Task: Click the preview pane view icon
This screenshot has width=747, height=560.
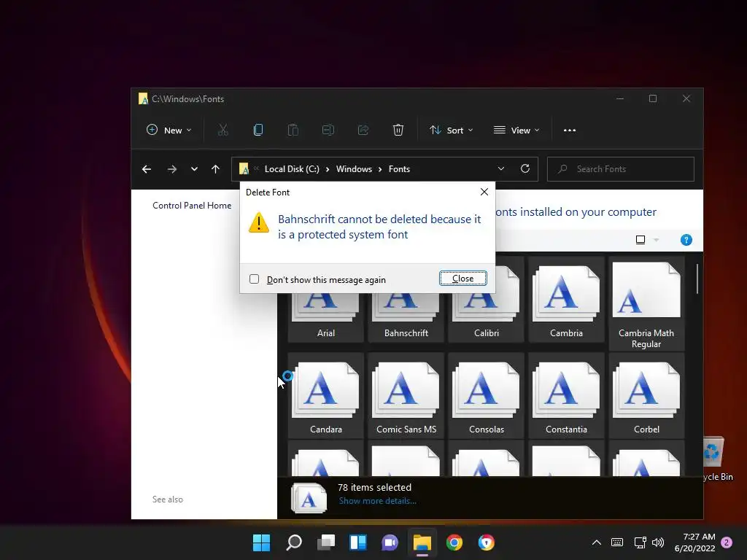Action: [x=640, y=240]
